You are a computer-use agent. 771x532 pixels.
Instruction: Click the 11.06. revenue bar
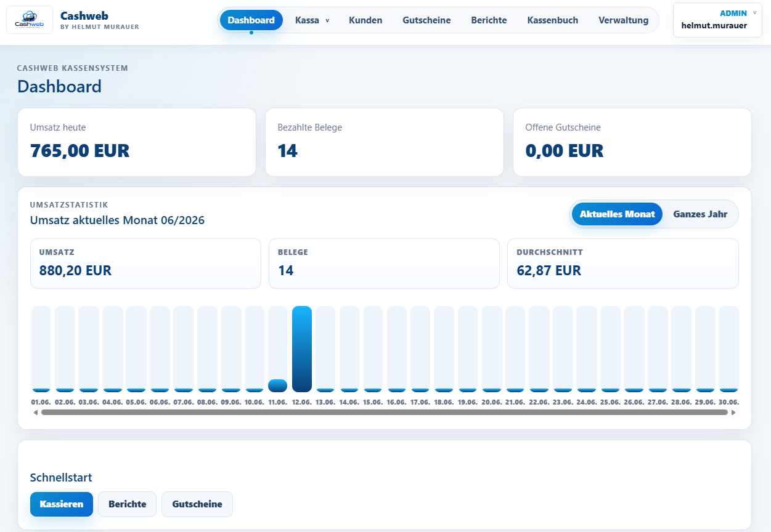pyautogui.click(x=278, y=385)
